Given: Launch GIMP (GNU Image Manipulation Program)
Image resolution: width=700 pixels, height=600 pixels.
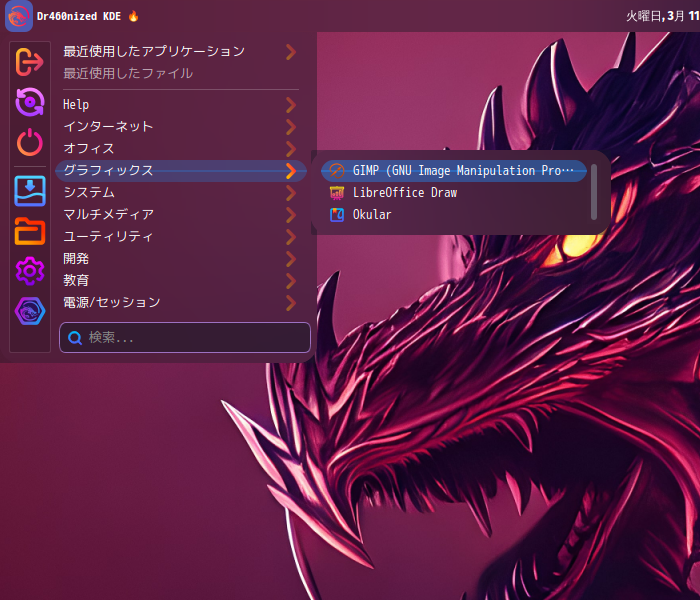Looking at the screenshot, I should click(454, 171).
